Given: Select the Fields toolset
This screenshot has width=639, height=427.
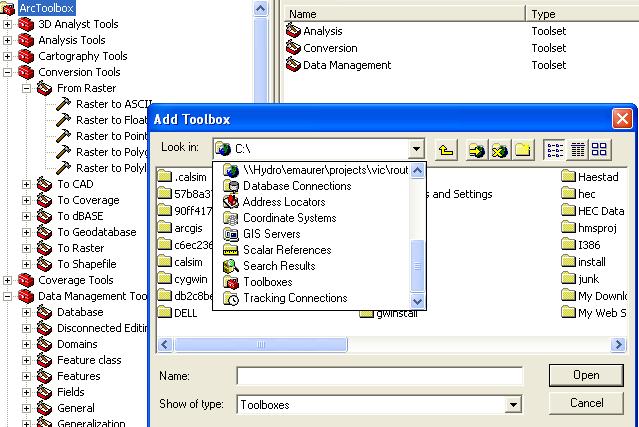Looking at the screenshot, I should 71,392.
